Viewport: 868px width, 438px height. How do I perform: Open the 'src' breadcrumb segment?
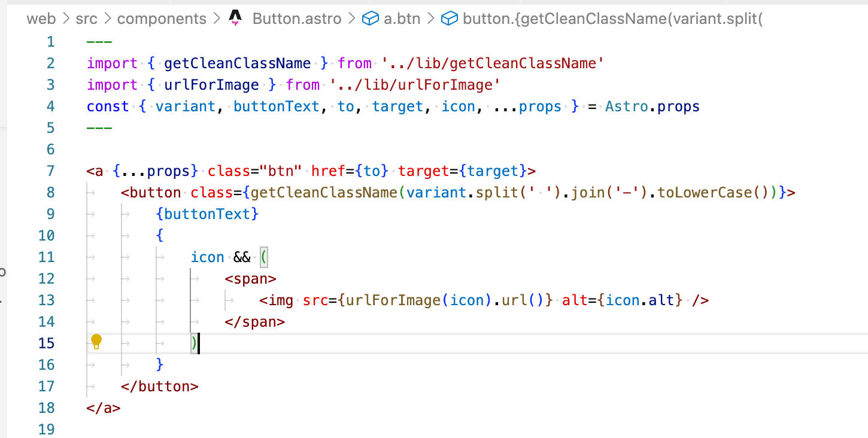pyautogui.click(x=87, y=19)
